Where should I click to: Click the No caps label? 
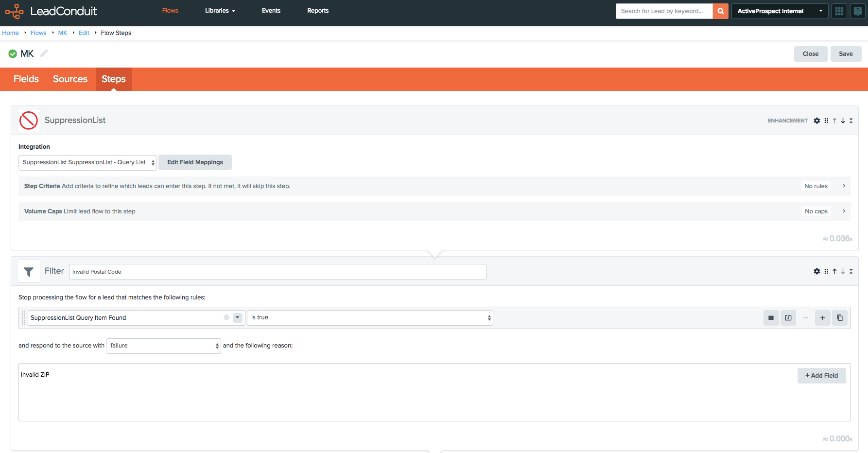816,211
